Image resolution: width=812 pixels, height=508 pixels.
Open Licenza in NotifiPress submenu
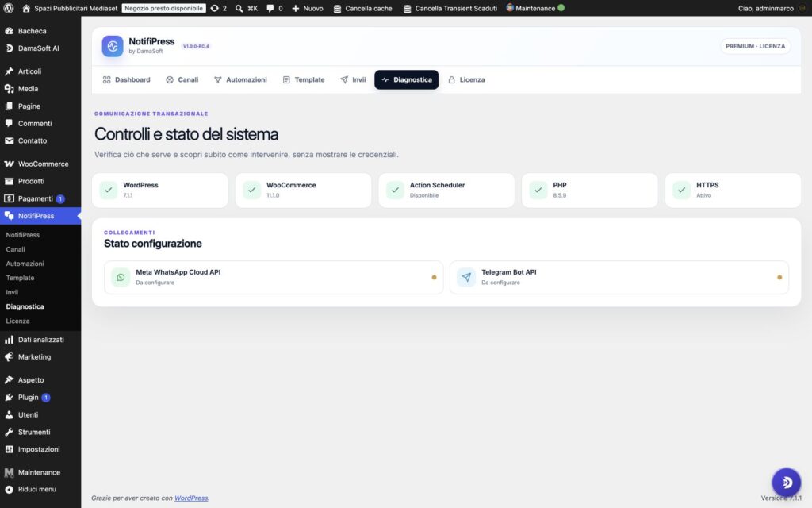coord(17,321)
